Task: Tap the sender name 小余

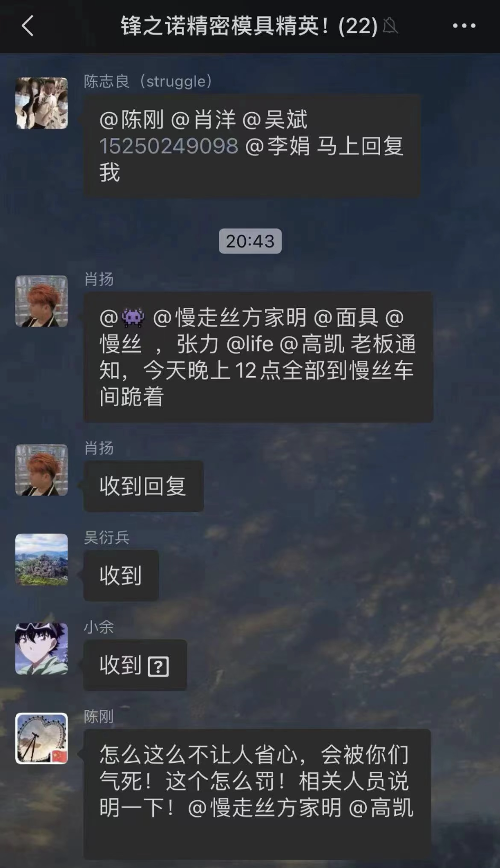Action: pyautogui.click(x=99, y=627)
